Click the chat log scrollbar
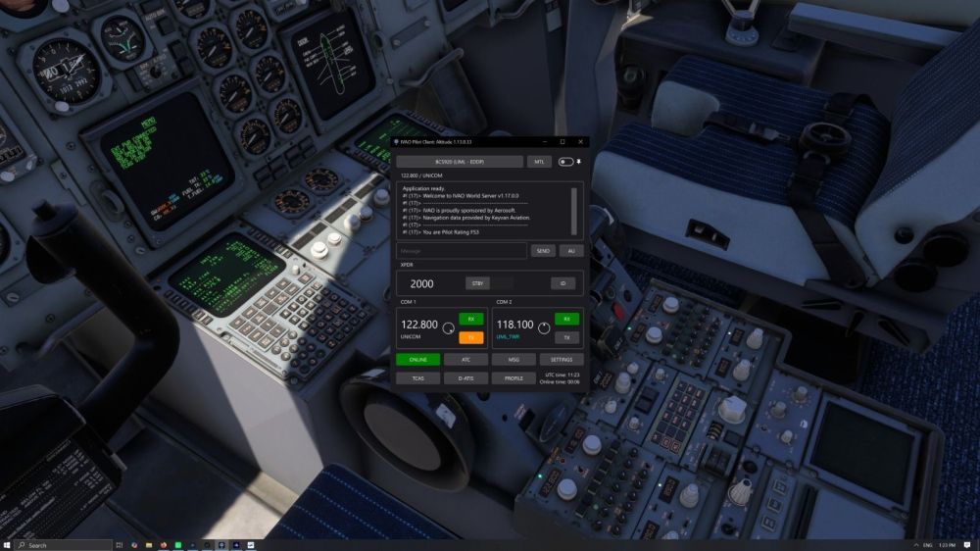 click(574, 211)
